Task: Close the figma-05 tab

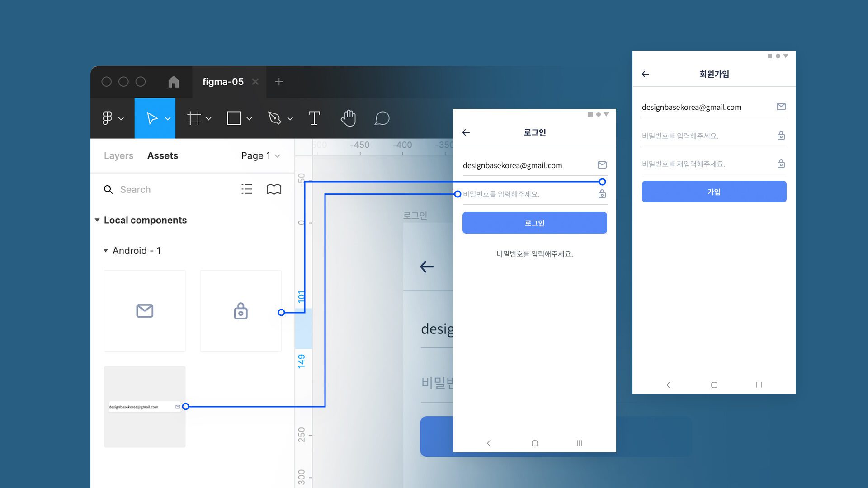Action: click(255, 82)
